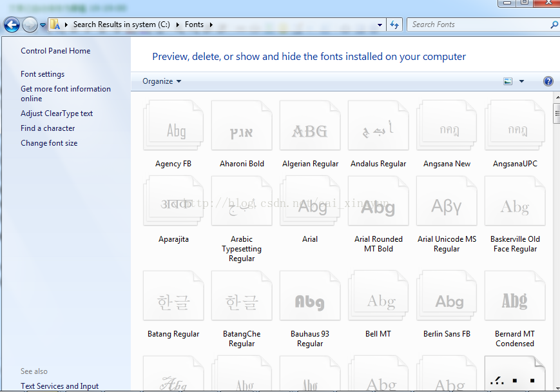Focus the Search Fonts input box
The height and width of the screenshot is (392, 560).
coord(479,24)
